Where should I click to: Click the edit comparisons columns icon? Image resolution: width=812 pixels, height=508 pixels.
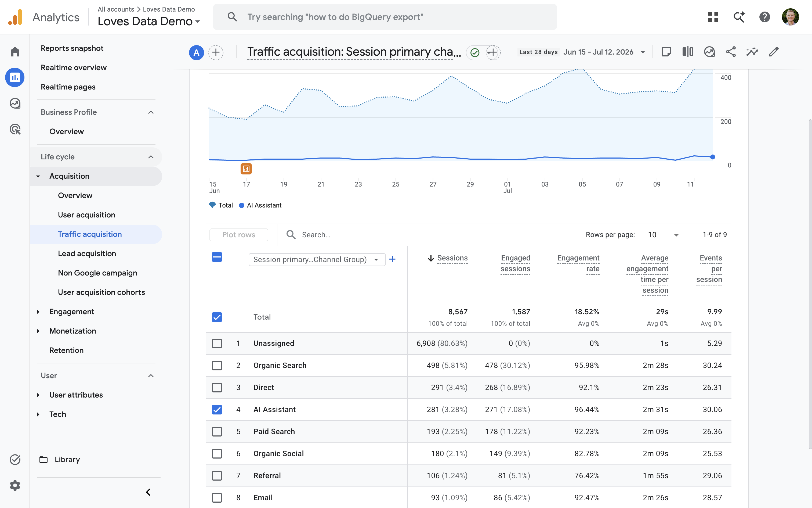[x=687, y=52]
